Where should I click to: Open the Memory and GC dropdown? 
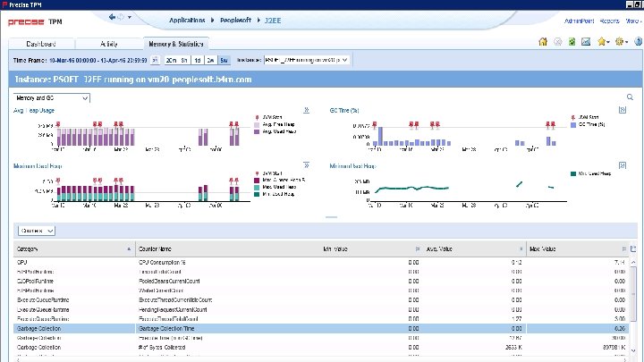[x=52, y=98]
